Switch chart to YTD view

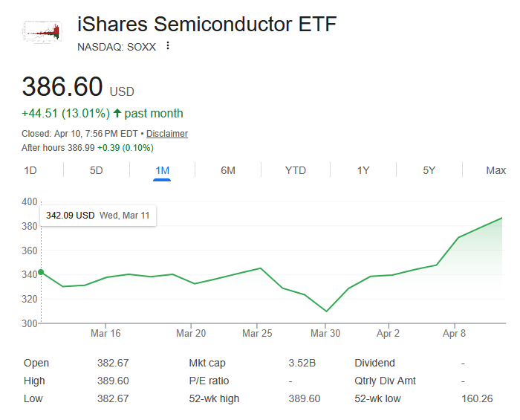tap(295, 170)
